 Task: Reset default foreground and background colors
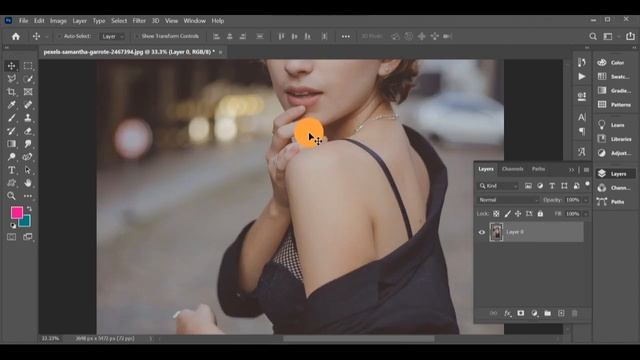tap(13, 225)
